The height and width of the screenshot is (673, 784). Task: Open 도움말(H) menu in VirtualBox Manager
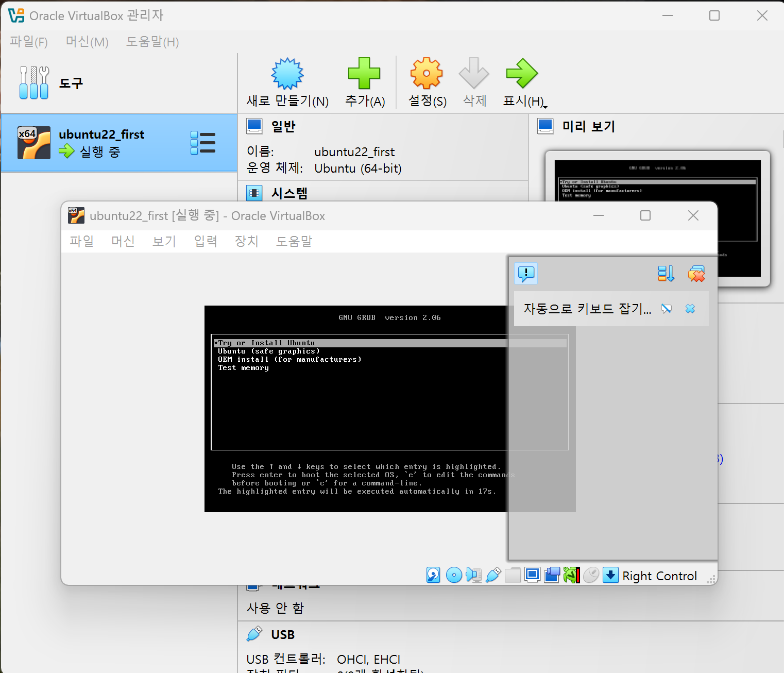tap(152, 42)
